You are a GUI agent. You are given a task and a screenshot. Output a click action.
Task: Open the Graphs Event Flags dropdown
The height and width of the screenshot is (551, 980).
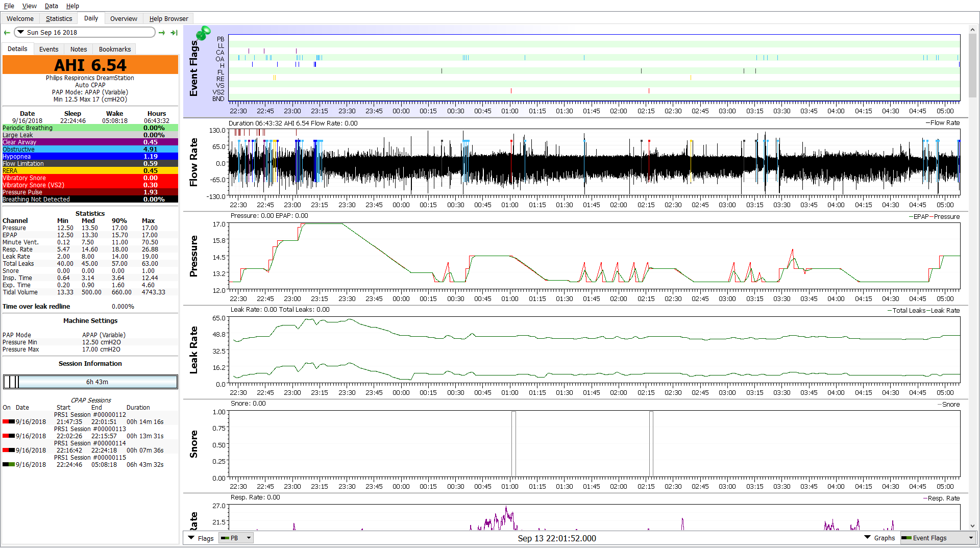(x=938, y=538)
